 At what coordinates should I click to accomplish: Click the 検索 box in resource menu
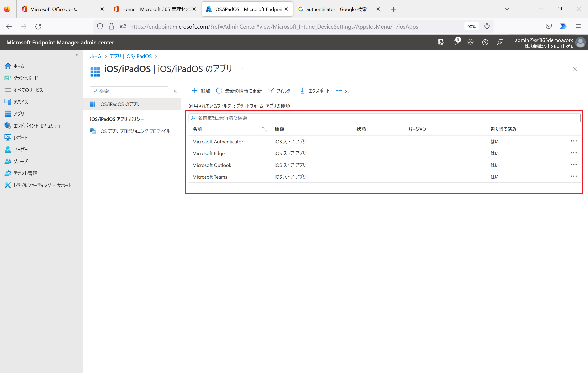tap(129, 91)
